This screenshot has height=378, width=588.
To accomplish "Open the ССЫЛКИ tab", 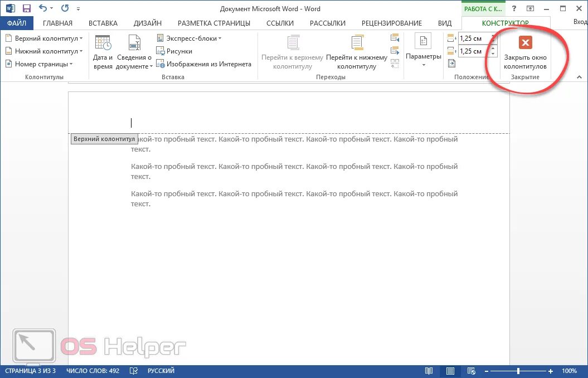I will click(280, 23).
